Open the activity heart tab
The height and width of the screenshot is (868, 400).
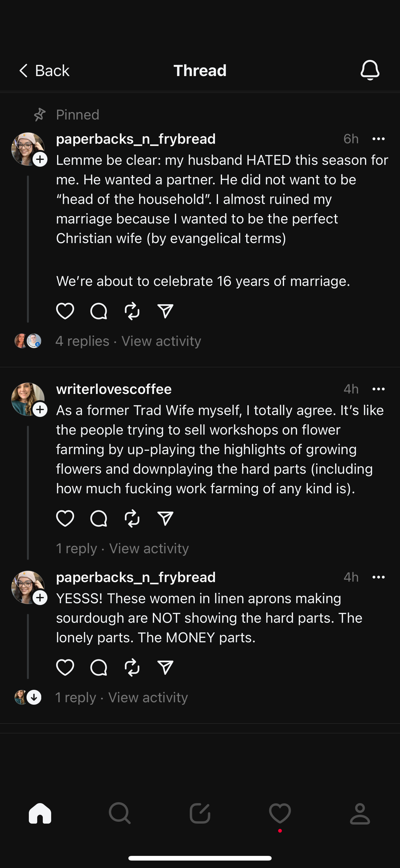coord(280,813)
